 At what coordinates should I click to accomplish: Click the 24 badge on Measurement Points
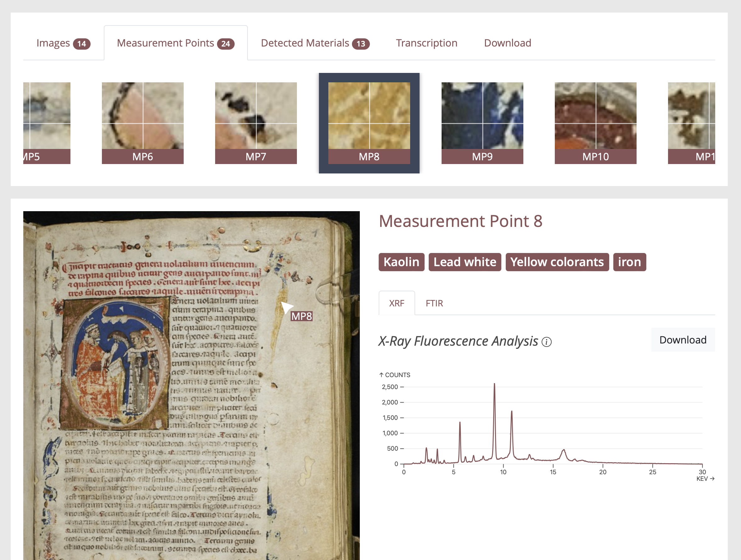226,44
